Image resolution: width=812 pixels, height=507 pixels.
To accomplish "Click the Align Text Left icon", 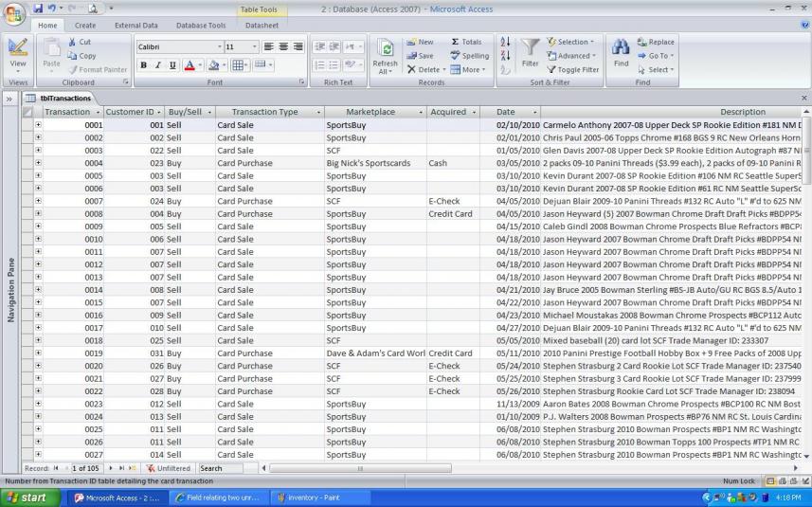I will pos(268,46).
